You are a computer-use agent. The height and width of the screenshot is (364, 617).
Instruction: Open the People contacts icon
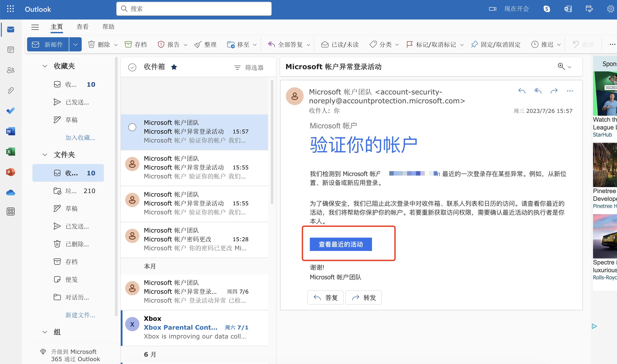point(11,70)
